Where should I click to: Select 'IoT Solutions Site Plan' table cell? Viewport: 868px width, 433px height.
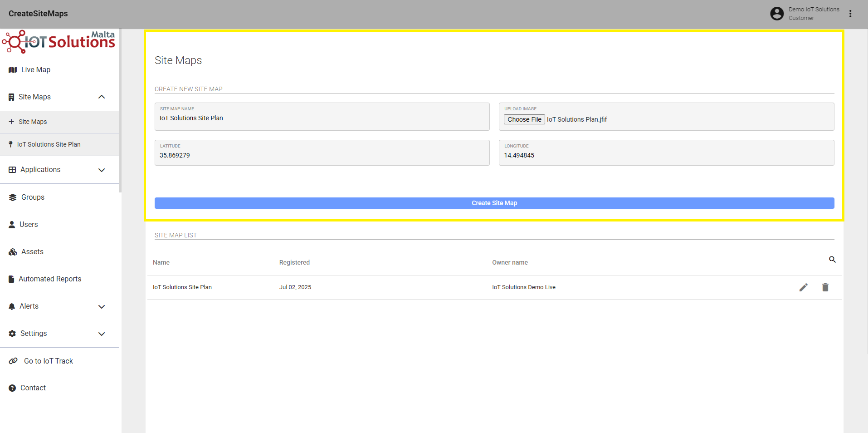[x=182, y=287]
